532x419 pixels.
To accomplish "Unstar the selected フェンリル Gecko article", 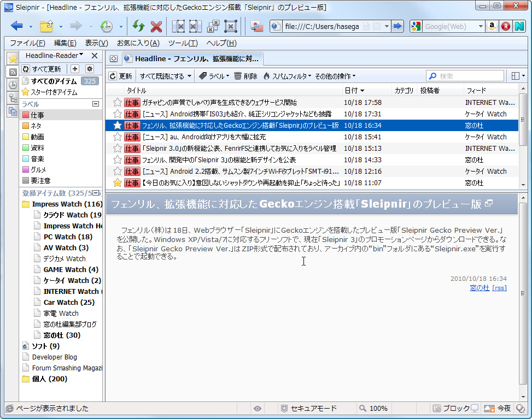I will pyautogui.click(x=118, y=126).
